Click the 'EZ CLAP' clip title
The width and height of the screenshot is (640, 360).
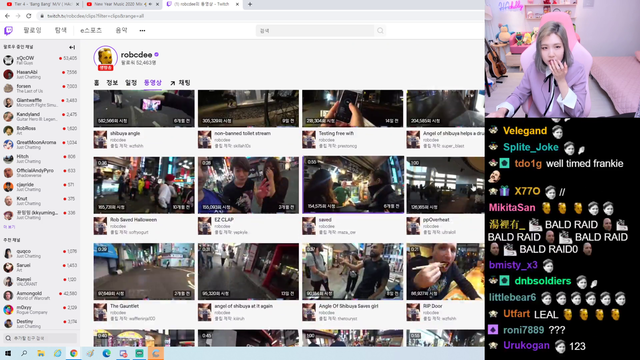point(224,220)
